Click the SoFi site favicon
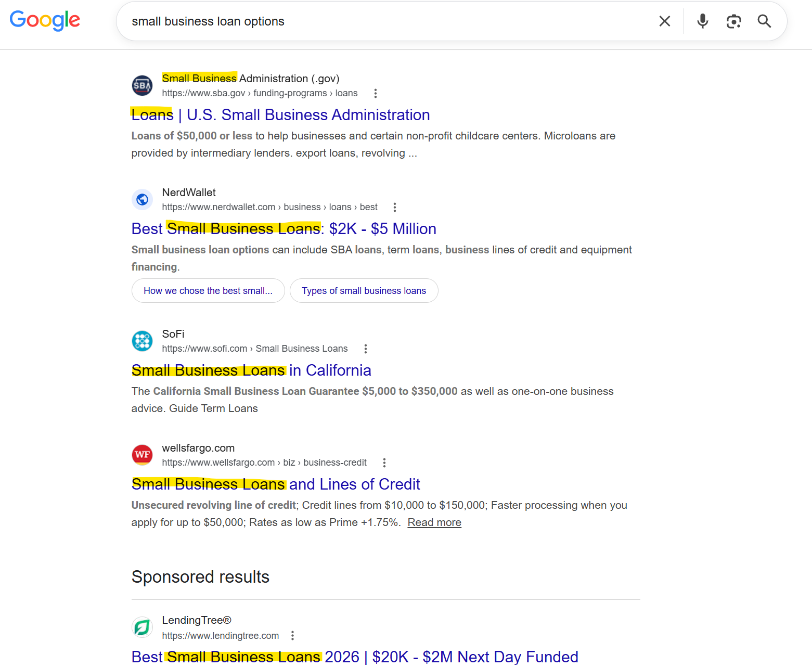 (142, 341)
